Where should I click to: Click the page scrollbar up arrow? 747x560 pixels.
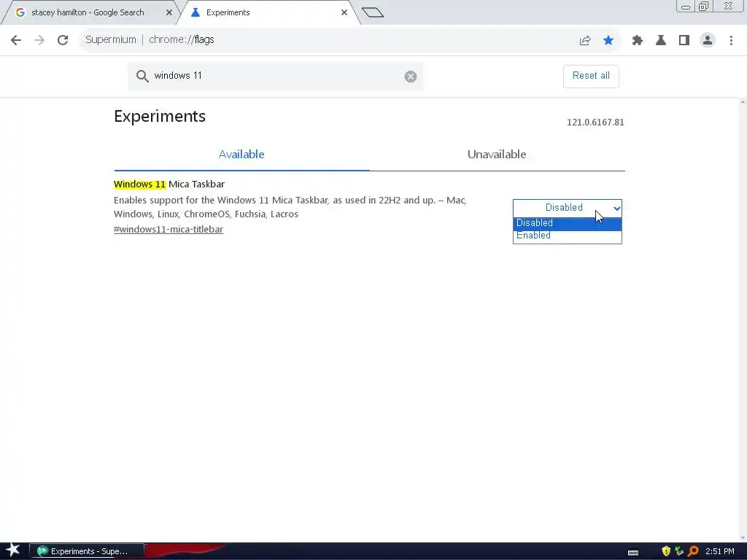click(x=743, y=102)
